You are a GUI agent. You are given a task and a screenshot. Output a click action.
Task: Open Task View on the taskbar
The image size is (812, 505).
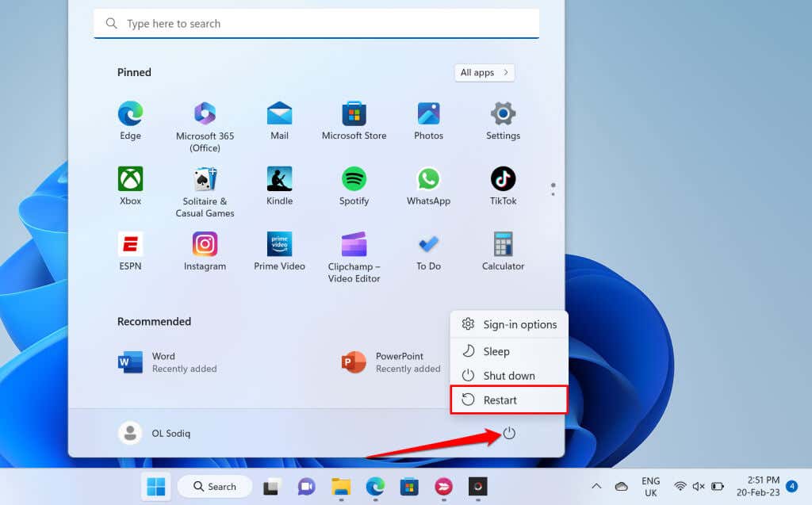(271, 487)
